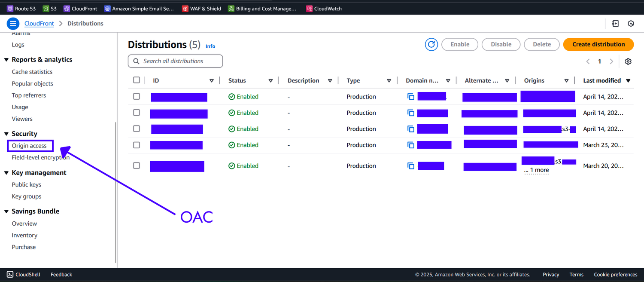Sort by the Status column arrow
Screen dimensions: 644x282
(x=270, y=81)
